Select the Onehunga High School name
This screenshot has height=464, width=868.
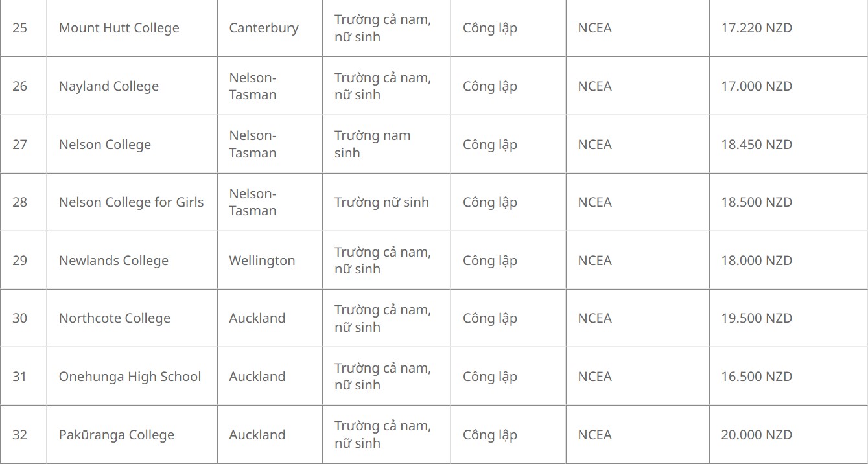click(x=130, y=377)
